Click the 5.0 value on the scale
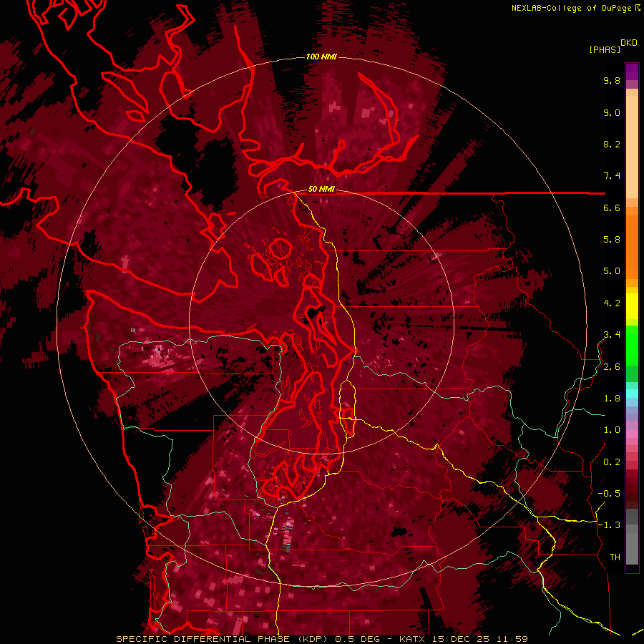Image resolution: width=644 pixels, height=644 pixels. 612,271
